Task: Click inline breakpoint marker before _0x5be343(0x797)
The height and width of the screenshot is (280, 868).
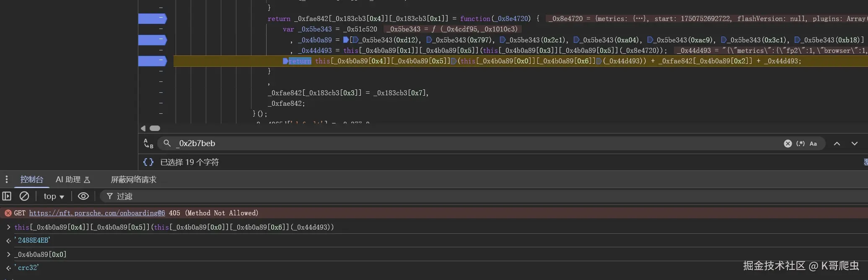Action: pos(429,40)
